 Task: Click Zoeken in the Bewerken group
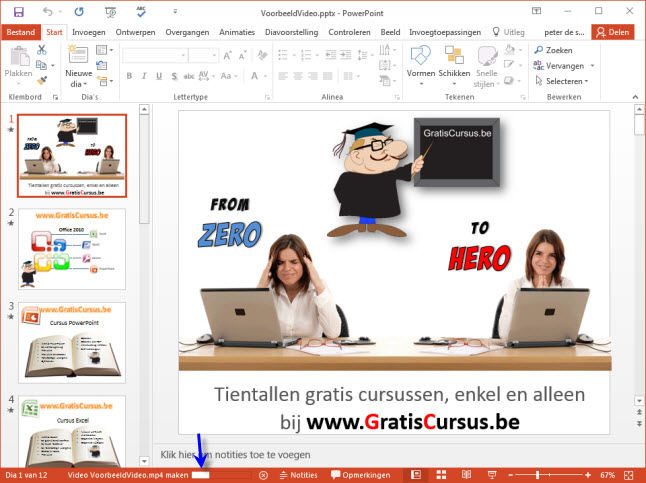(553, 50)
